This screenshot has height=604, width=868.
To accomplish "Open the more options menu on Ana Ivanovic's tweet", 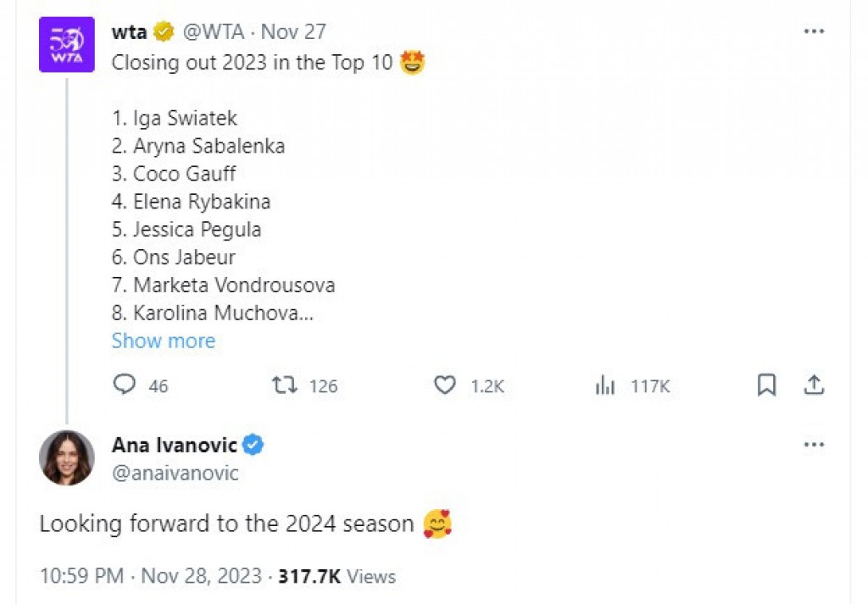I will (814, 445).
